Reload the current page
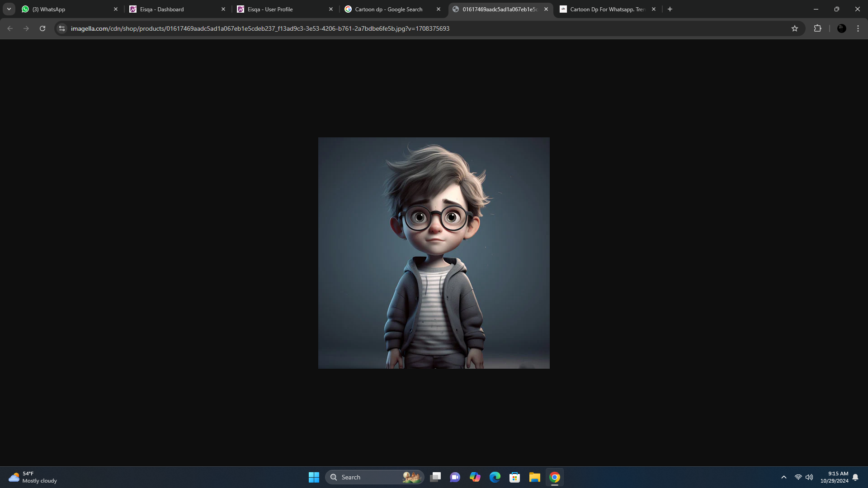 (42, 28)
